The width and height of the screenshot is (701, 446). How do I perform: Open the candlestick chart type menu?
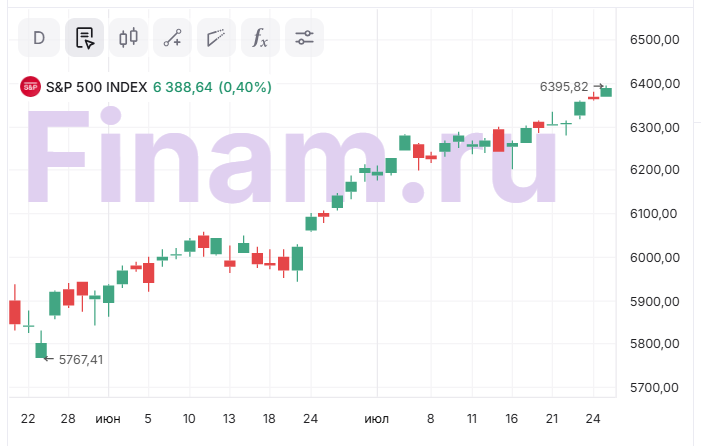(x=128, y=39)
